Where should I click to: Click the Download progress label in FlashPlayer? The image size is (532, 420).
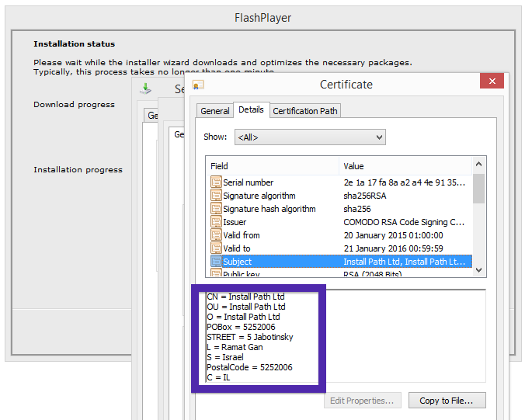pos(74,105)
